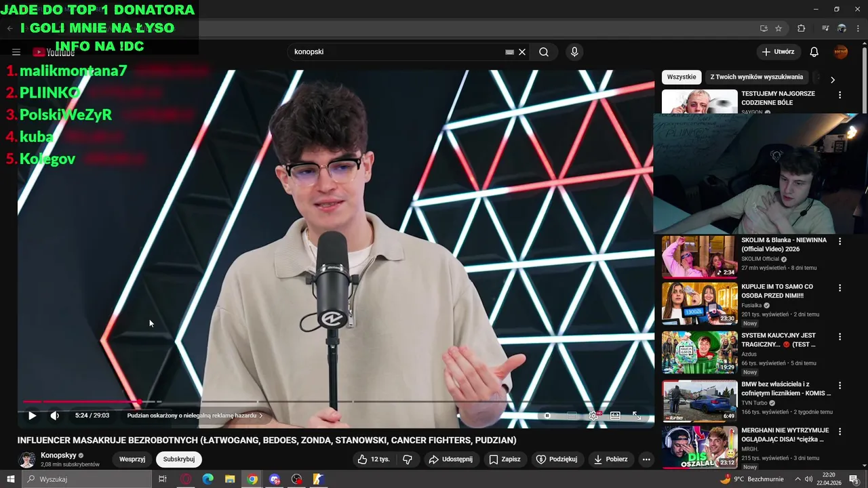868x488 pixels.
Task: Clear the search query with the X
Action: point(522,52)
